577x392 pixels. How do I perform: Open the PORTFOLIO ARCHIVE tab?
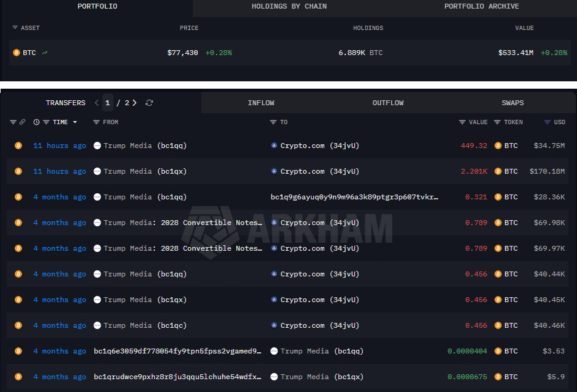click(482, 6)
